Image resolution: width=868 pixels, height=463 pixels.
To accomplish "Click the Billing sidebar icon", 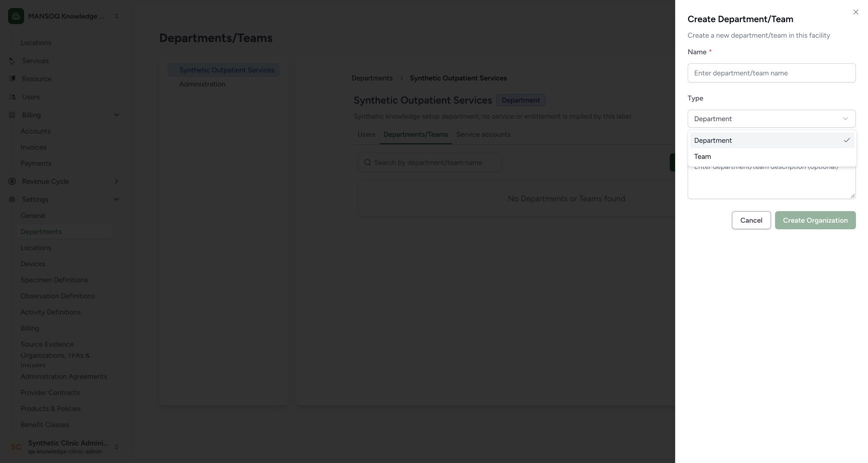I will pyautogui.click(x=12, y=115).
